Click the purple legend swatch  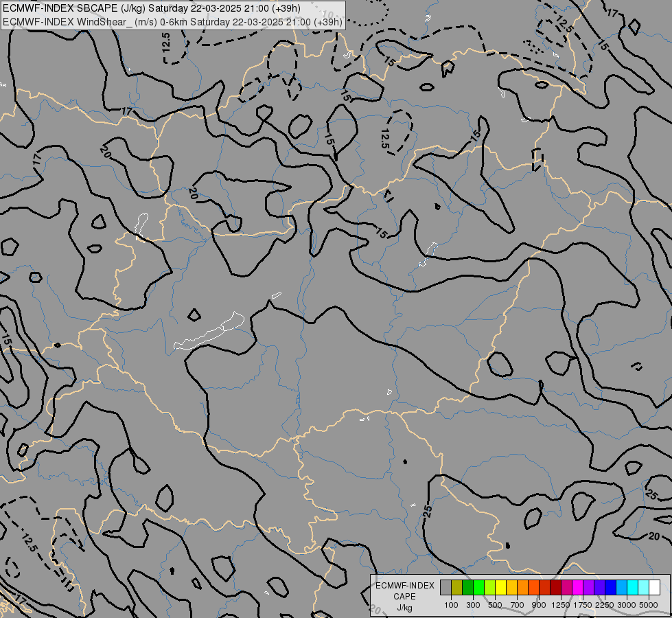pos(589,588)
